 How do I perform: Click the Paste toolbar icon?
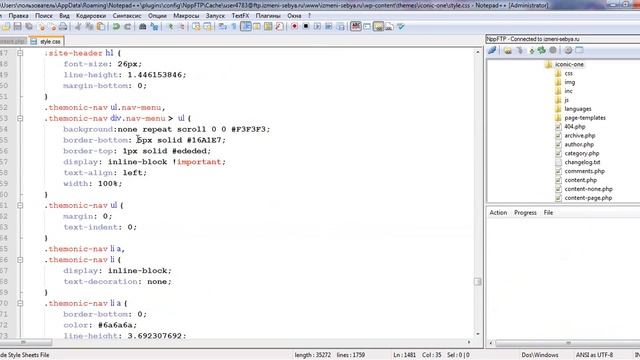click(x=100, y=27)
